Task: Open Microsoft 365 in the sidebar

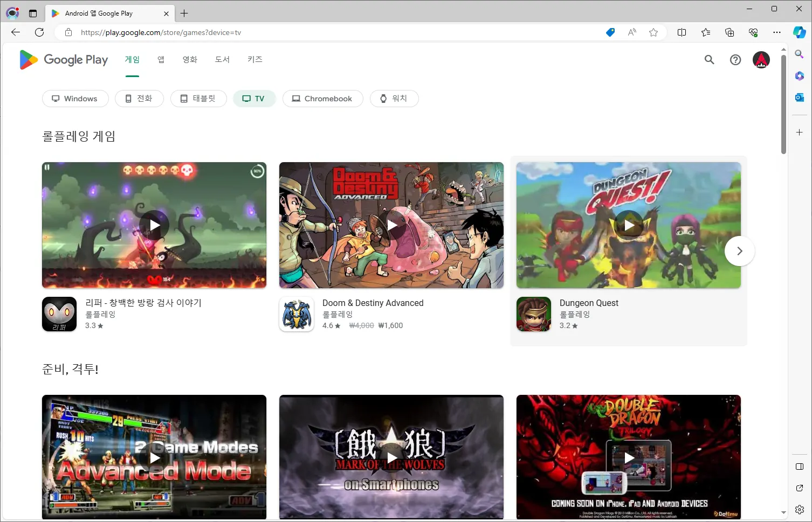Action: pyautogui.click(x=800, y=76)
